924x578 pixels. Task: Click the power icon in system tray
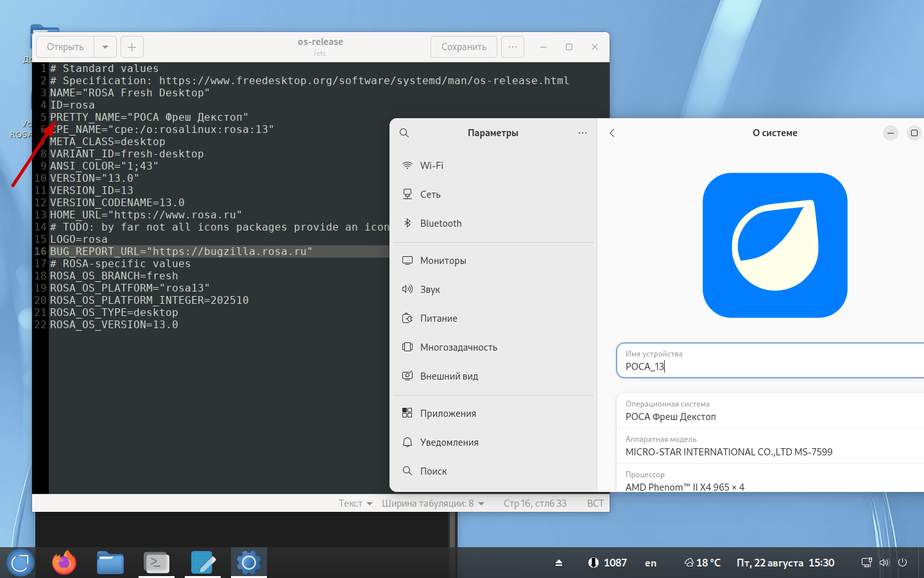(x=902, y=563)
